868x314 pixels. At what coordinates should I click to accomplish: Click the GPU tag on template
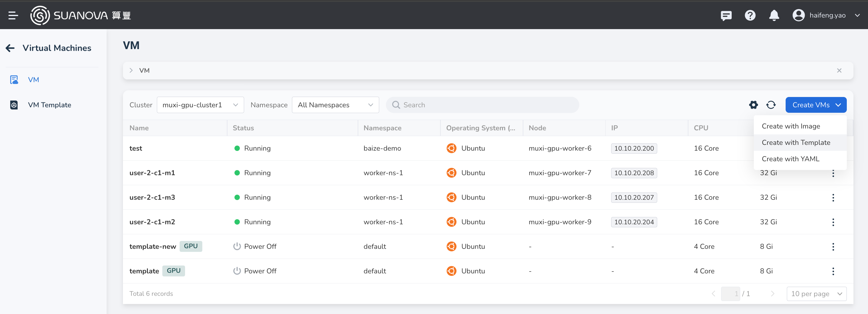(174, 271)
